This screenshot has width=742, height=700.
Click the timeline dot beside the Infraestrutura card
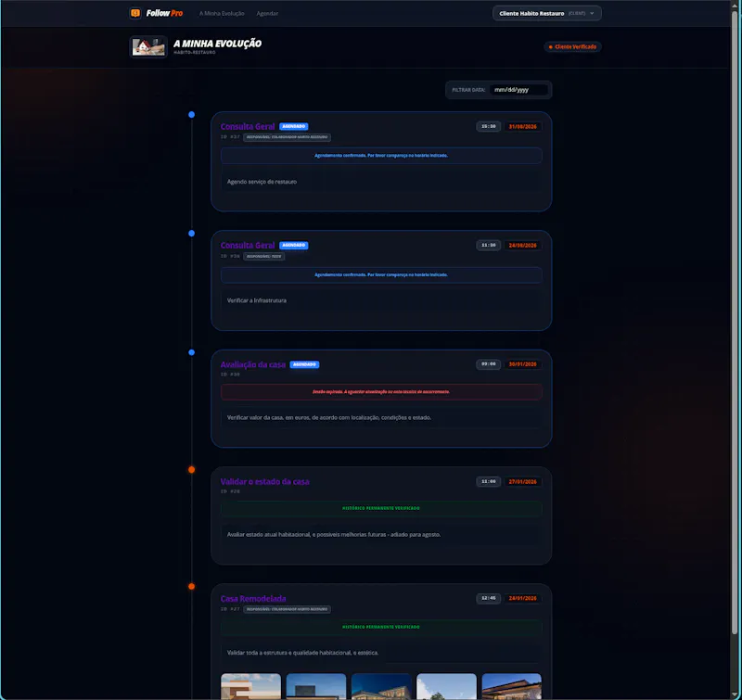pyautogui.click(x=191, y=233)
